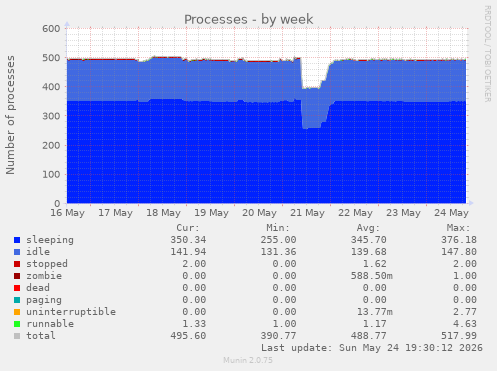This screenshot has width=497, height=371.
Task: Click the 'Number of processes' axis label
Action: point(10,115)
